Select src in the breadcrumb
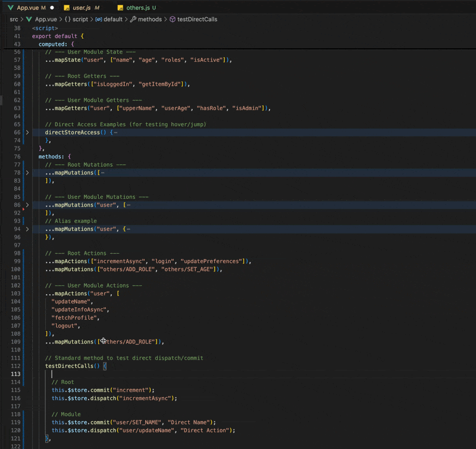Viewport: 476px width, 449px height. point(14,19)
